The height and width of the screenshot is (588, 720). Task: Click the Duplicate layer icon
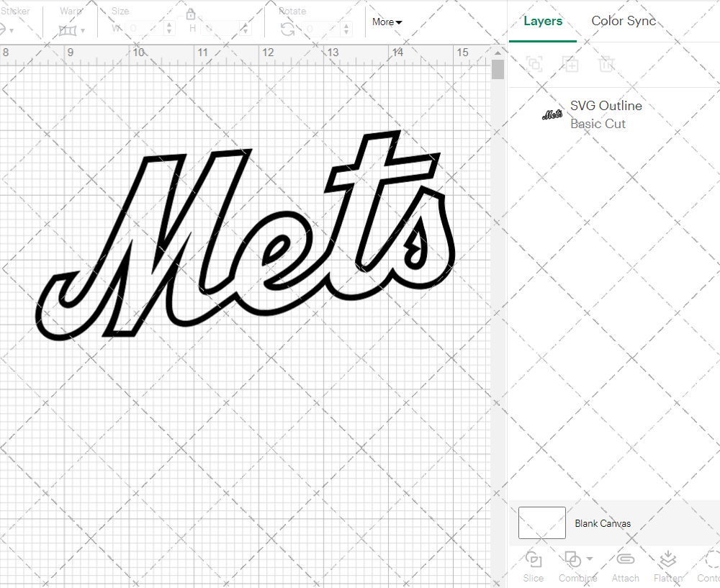point(570,64)
